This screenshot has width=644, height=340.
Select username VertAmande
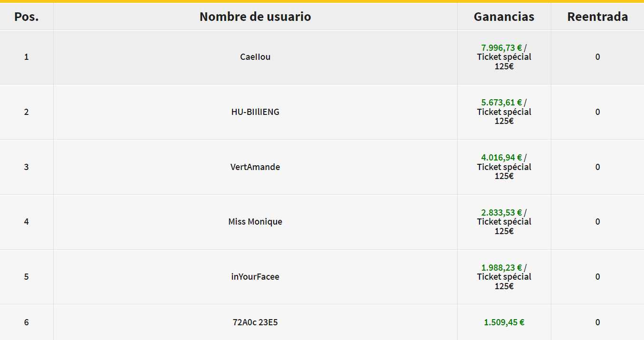(x=255, y=167)
